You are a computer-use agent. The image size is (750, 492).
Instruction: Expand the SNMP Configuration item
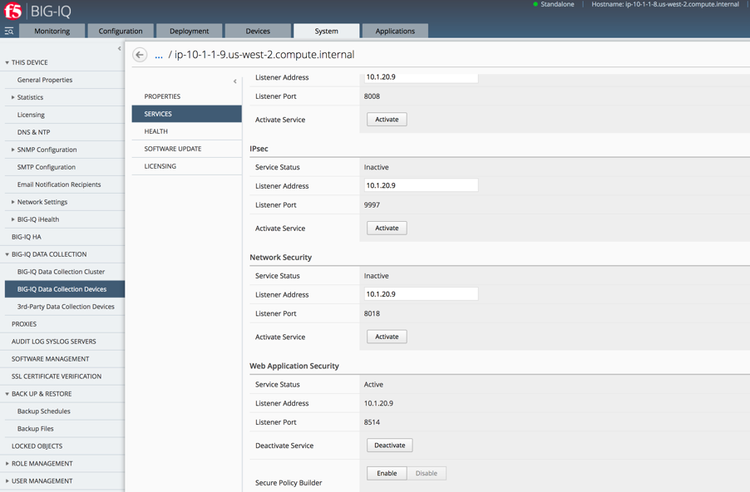click(x=13, y=149)
